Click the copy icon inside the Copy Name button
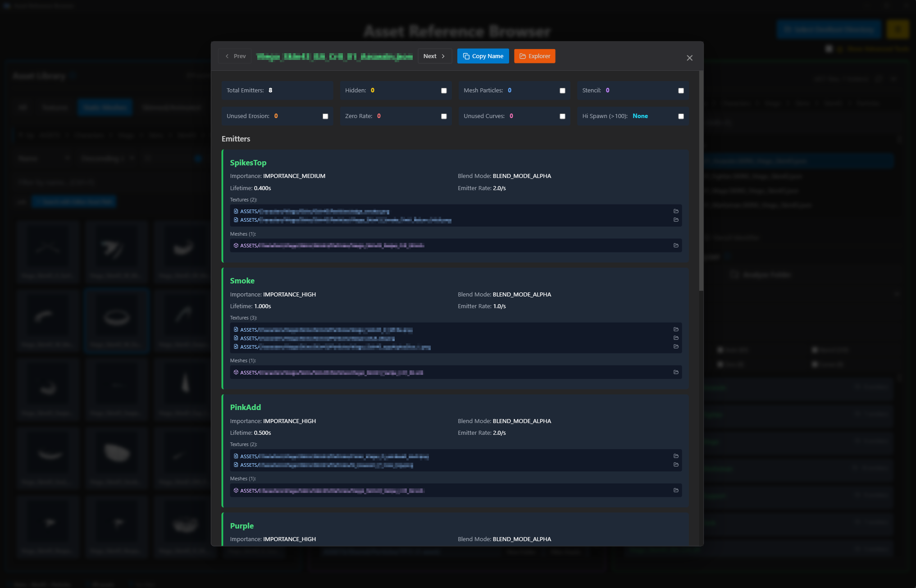The image size is (916, 588). pyautogui.click(x=466, y=56)
